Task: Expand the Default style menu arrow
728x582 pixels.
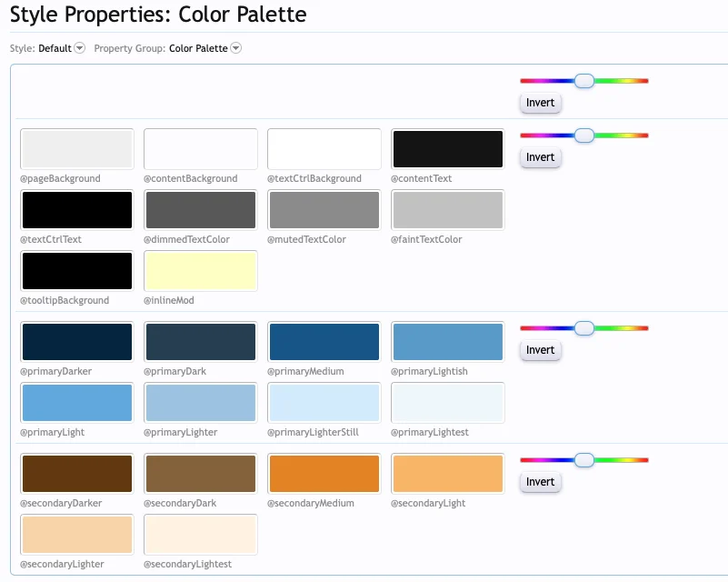Action: [79, 48]
